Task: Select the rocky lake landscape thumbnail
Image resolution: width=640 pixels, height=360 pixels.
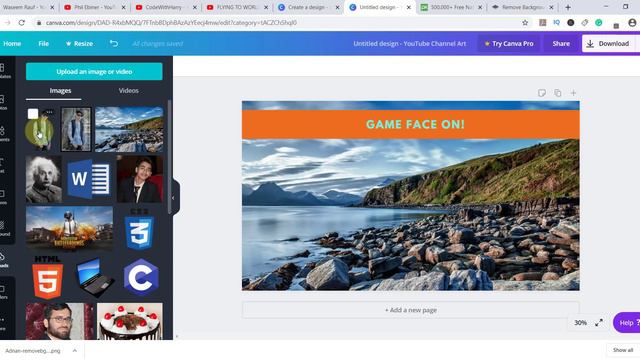Action: coord(129,129)
